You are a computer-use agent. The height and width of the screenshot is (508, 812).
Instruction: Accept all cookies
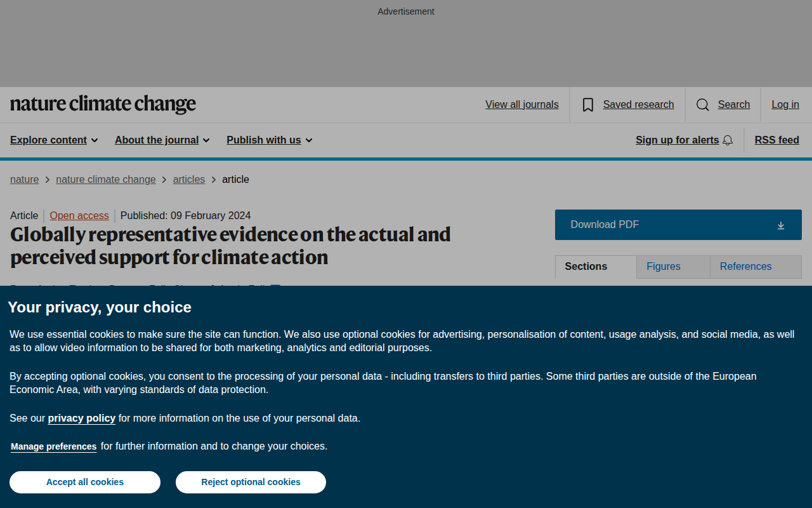tap(85, 482)
